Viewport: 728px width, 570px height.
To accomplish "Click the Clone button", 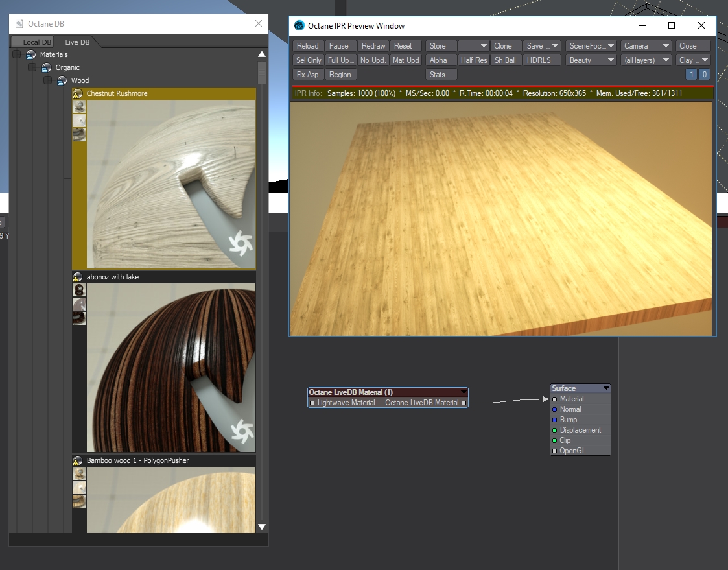I will coord(506,46).
